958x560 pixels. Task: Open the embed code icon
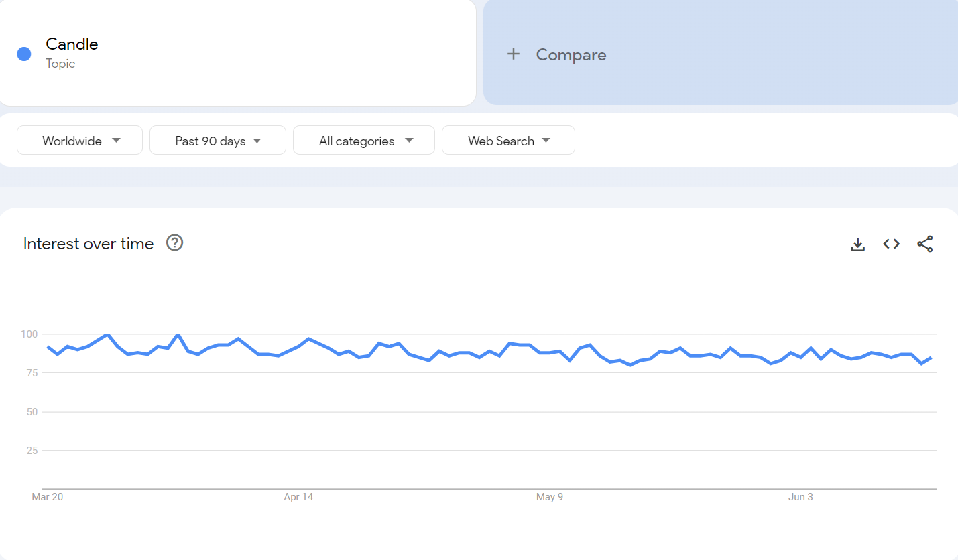coord(891,244)
